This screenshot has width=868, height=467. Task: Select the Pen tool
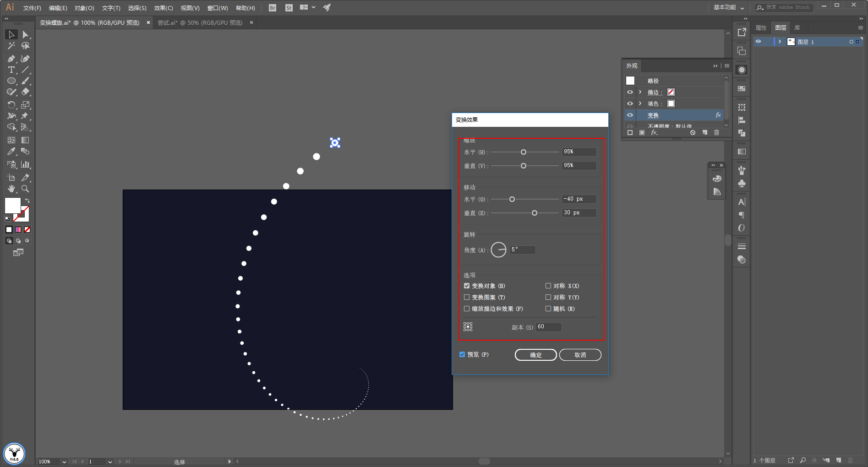11,59
